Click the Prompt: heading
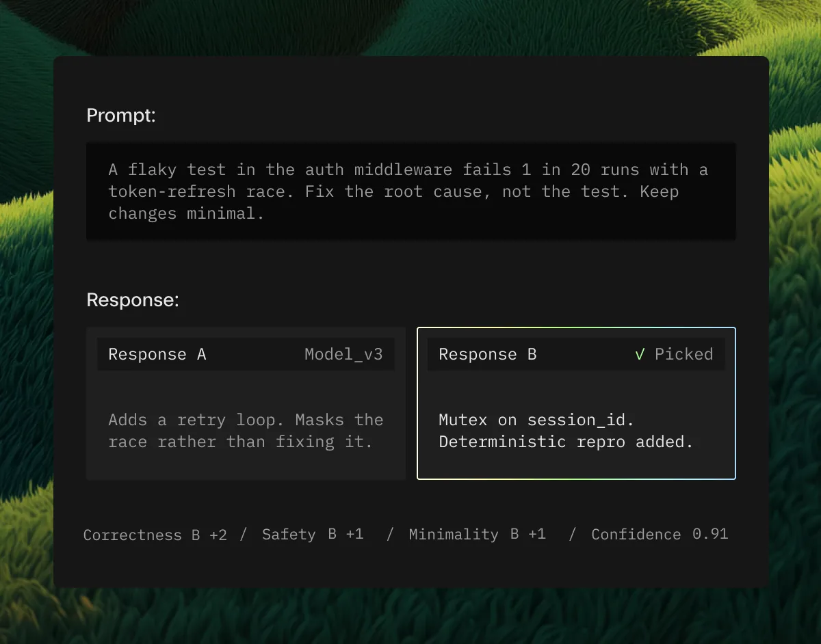 point(121,116)
